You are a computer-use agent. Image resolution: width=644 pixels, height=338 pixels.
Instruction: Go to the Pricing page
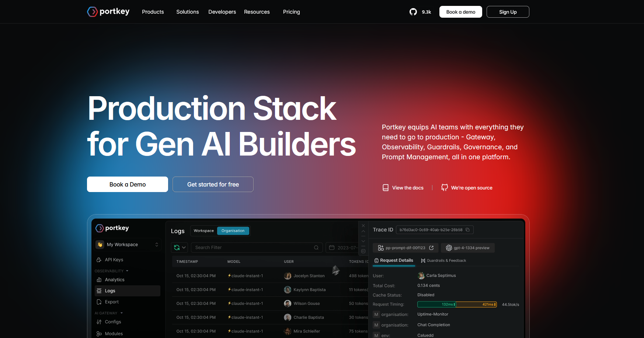coord(292,12)
